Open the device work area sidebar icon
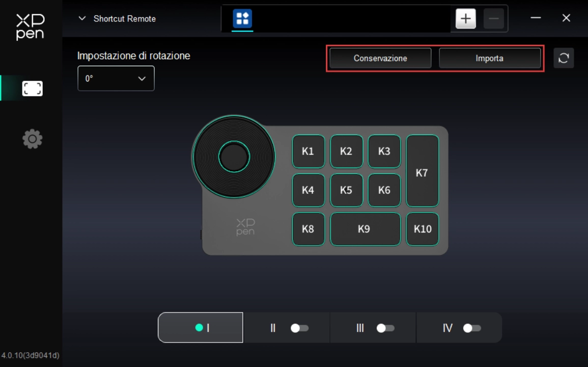Screen dimensions: 588x367 (32, 89)
